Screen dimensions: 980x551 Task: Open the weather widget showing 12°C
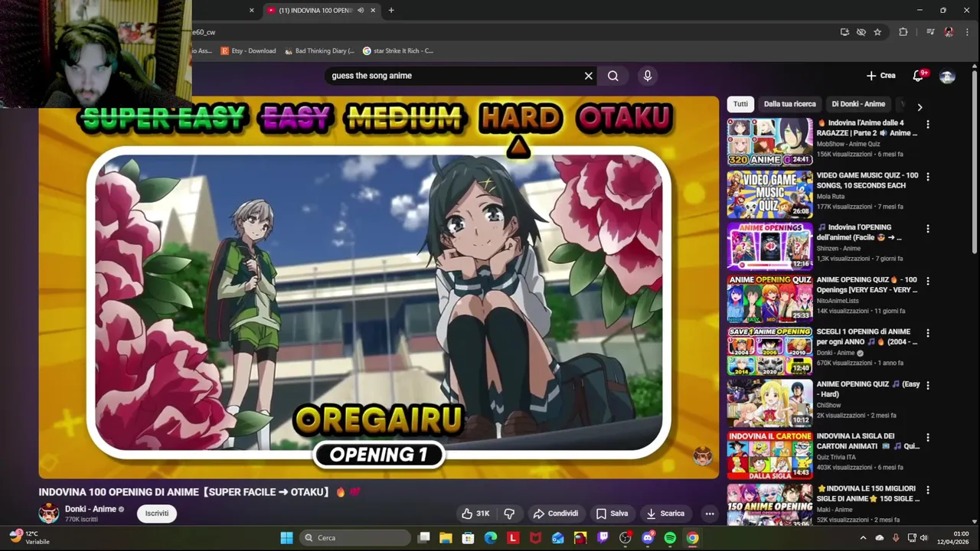click(29, 537)
